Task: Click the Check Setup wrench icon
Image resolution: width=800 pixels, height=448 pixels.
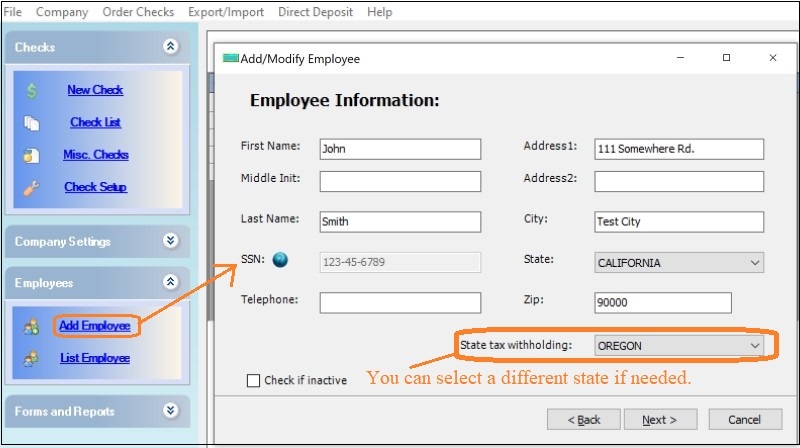Action: tap(32, 187)
